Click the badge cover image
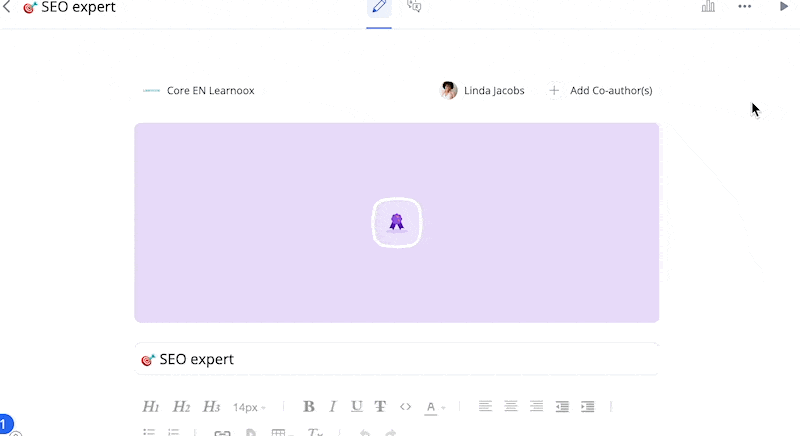The height and width of the screenshot is (436, 800). (397, 222)
